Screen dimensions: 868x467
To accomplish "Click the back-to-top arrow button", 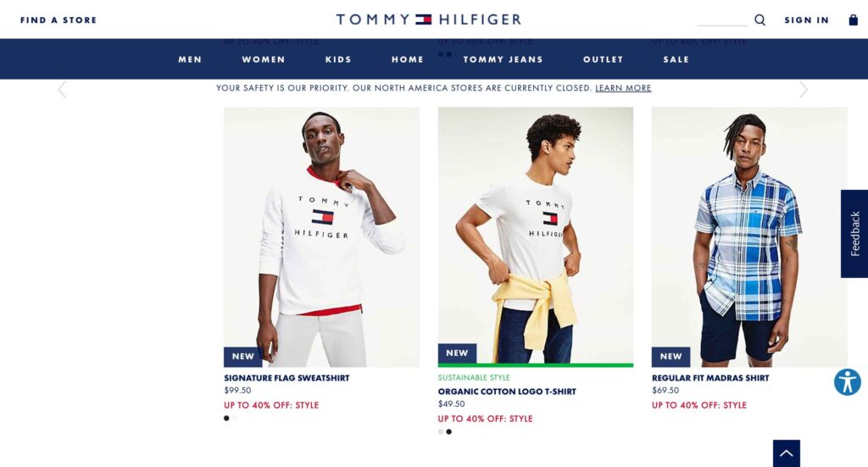I will click(x=786, y=453).
